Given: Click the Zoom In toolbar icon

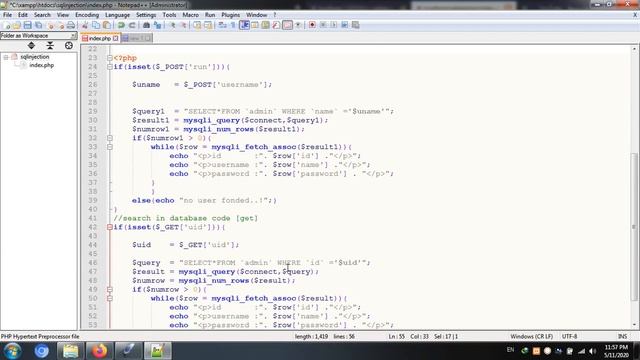Looking at the screenshot, I should coord(173,25).
